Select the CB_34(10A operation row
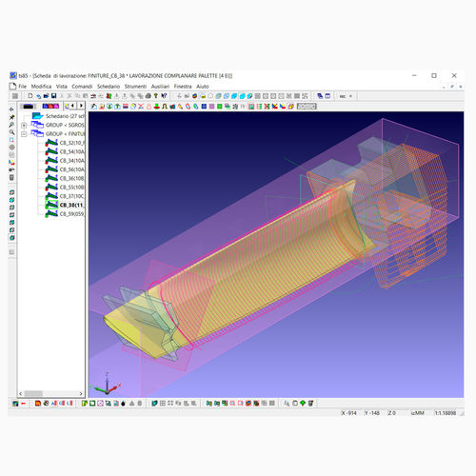 point(65,161)
